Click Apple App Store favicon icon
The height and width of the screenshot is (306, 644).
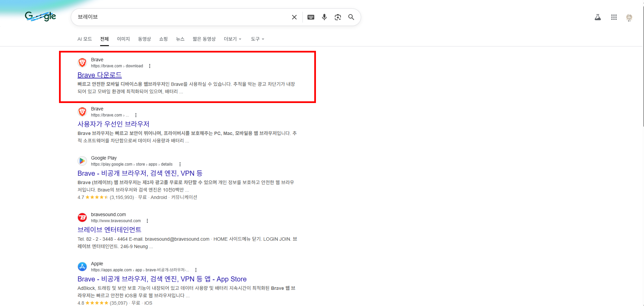point(82,267)
